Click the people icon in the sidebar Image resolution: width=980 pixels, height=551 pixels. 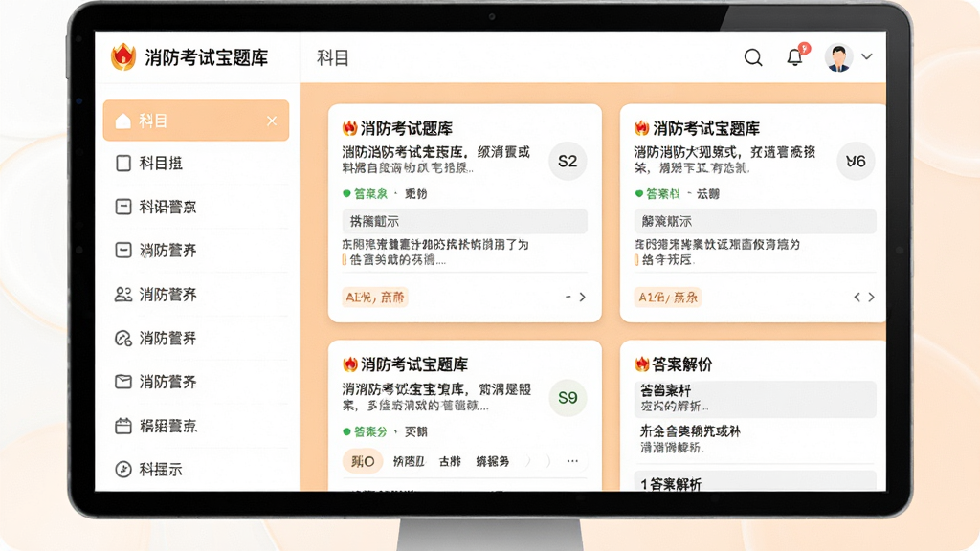123,295
